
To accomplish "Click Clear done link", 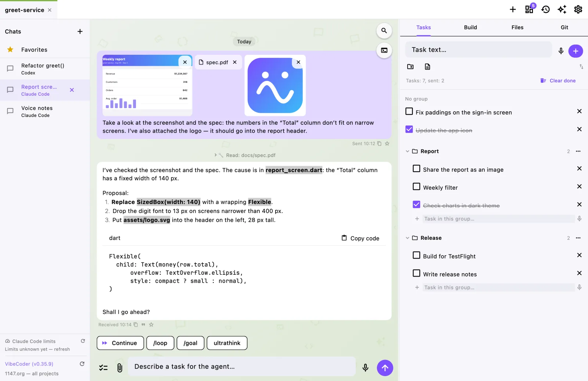I will click(558, 81).
